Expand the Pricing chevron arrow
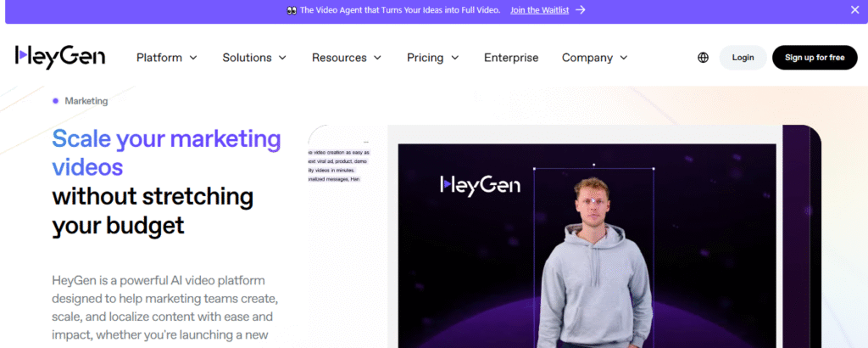This screenshot has height=348, width=868. pyautogui.click(x=455, y=58)
